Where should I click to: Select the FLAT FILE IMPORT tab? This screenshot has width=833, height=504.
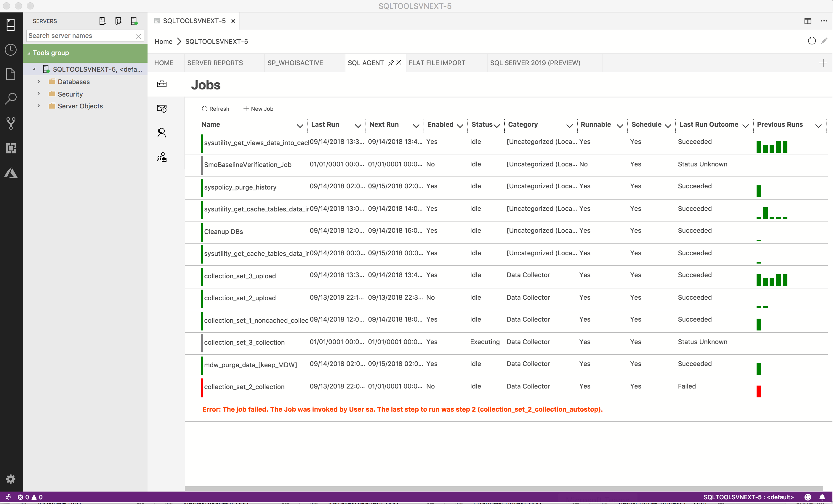(x=437, y=63)
